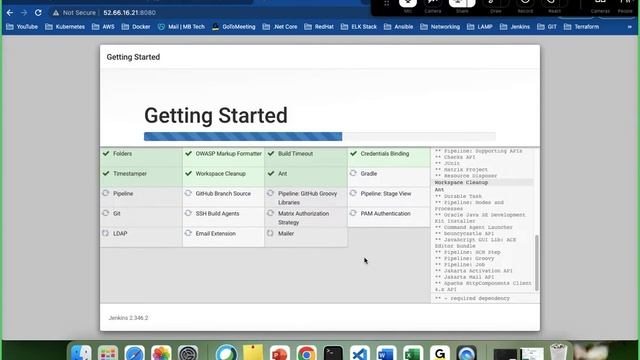Click the installation progress bar
The height and width of the screenshot is (360, 640).
pos(320,136)
